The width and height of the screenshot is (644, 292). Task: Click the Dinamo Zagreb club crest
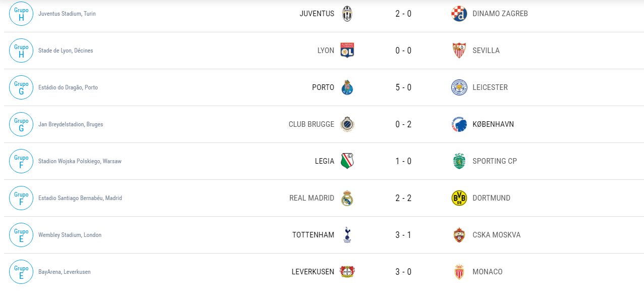(x=459, y=14)
